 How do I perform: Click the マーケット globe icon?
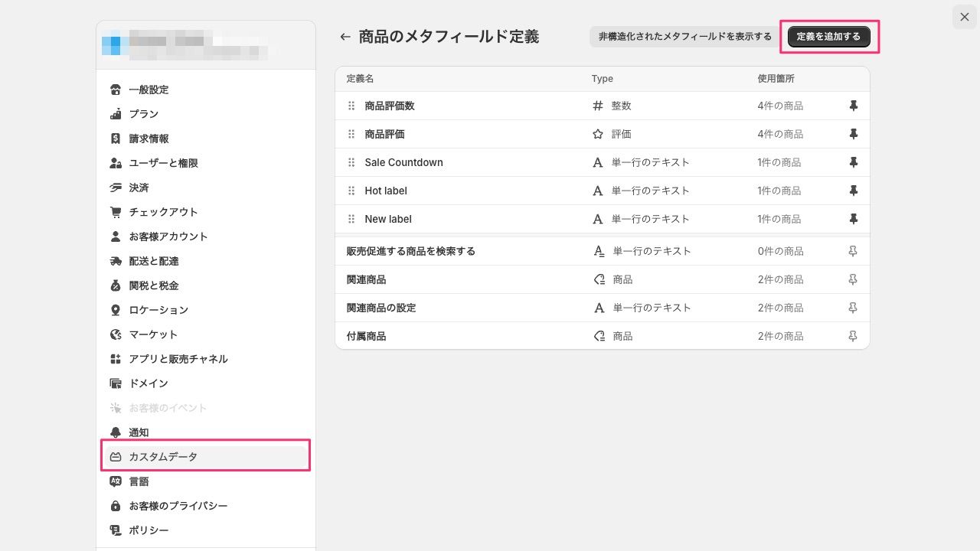(x=116, y=334)
